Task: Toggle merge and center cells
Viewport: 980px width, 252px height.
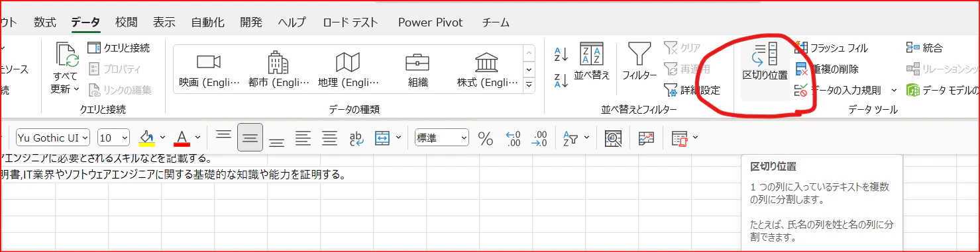Action: click(382, 138)
